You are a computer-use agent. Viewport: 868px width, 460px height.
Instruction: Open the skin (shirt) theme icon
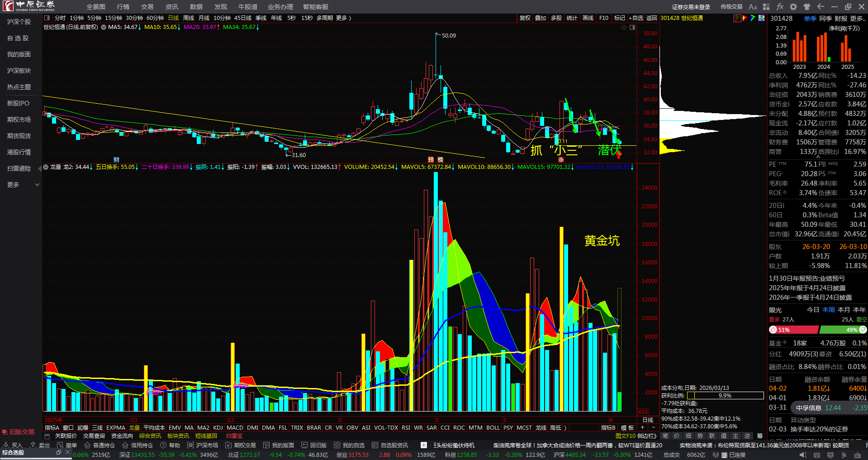click(x=807, y=7)
